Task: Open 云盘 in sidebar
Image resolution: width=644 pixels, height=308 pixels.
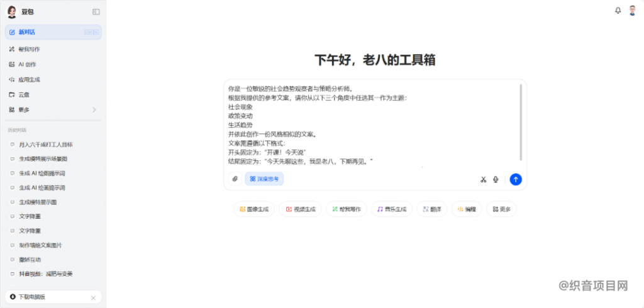Action: point(53,95)
